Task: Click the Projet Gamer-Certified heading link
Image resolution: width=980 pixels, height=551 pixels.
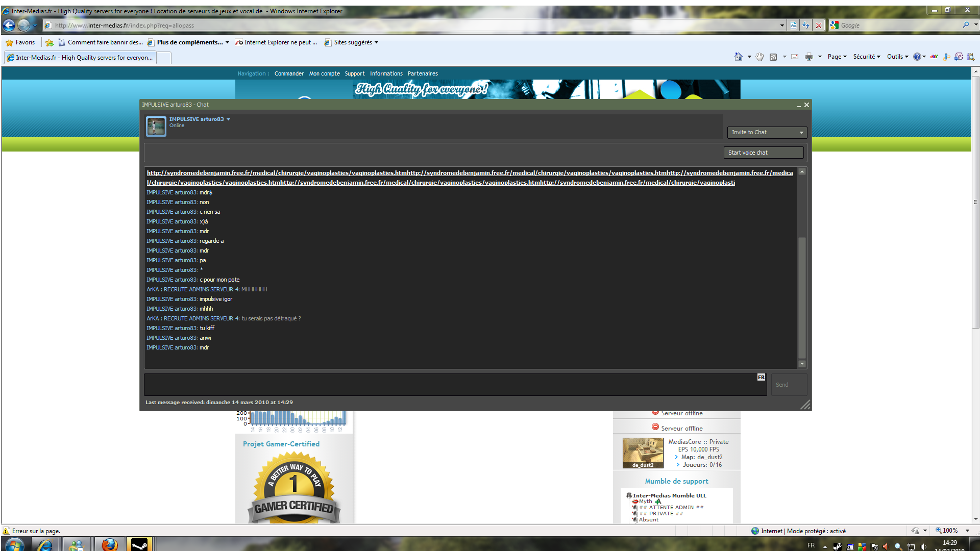Action: coord(281,444)
